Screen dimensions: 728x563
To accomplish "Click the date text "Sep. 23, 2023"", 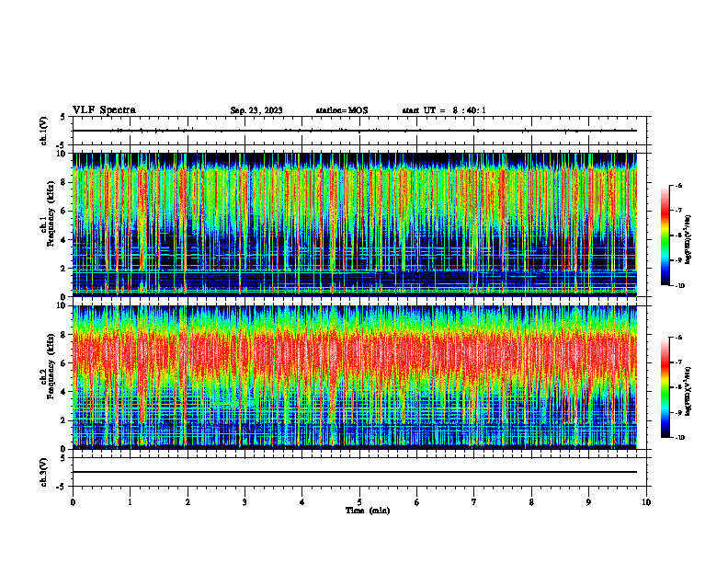I will coord(256,110).
